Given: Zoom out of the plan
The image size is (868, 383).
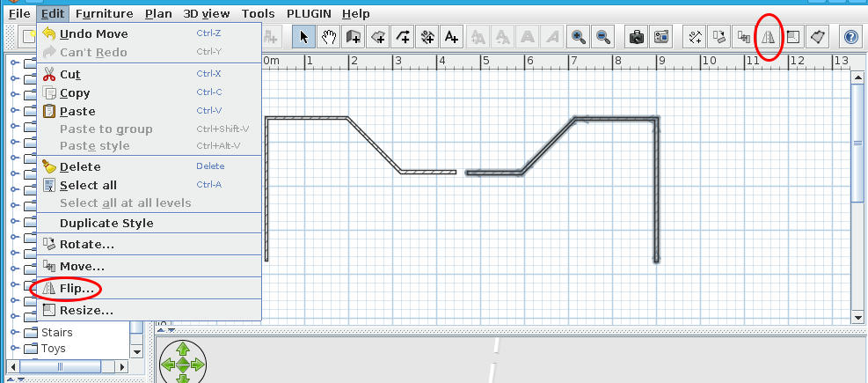Looking at the screenshot, I should (604, 37).
